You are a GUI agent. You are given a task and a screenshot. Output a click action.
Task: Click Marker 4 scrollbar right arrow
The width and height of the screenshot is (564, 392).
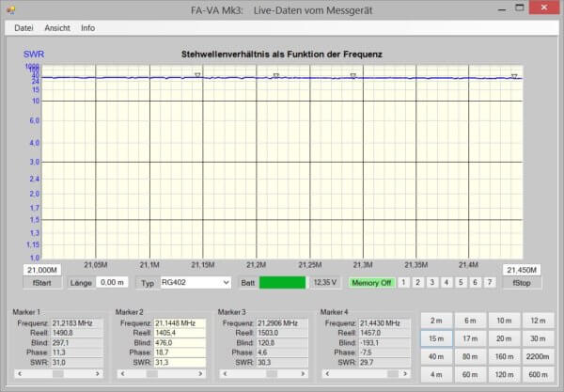pos(405,374)
